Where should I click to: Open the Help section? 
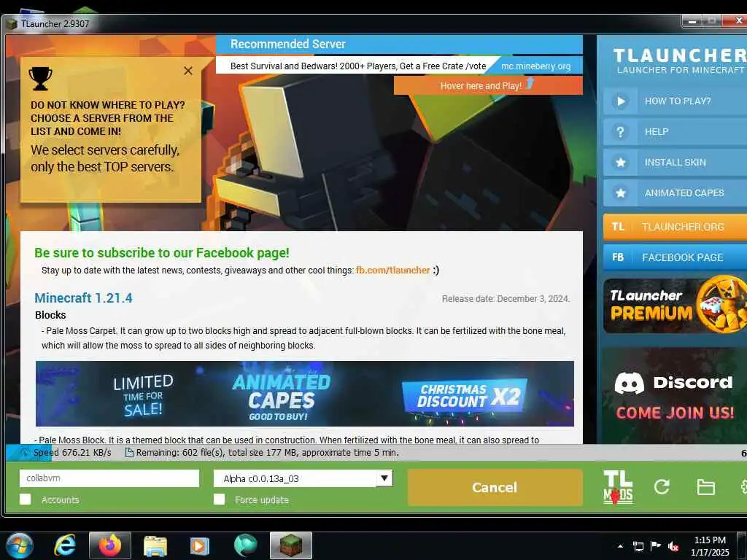point(675,132)
